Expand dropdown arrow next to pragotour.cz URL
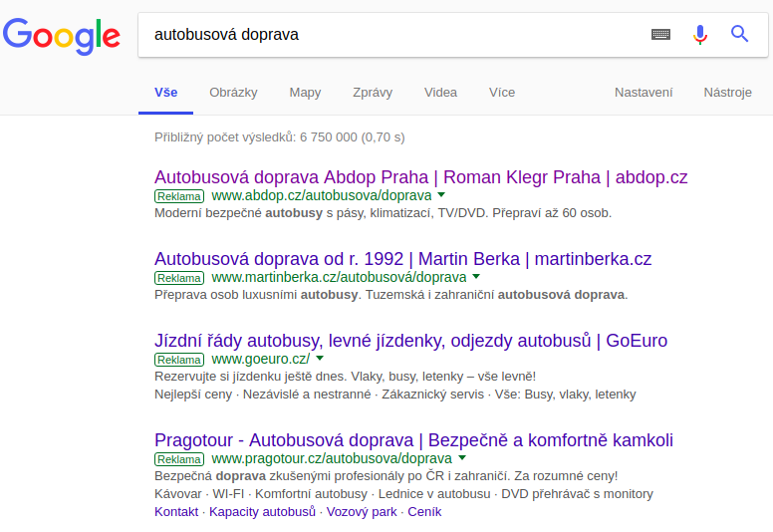 tap(462, 458)
